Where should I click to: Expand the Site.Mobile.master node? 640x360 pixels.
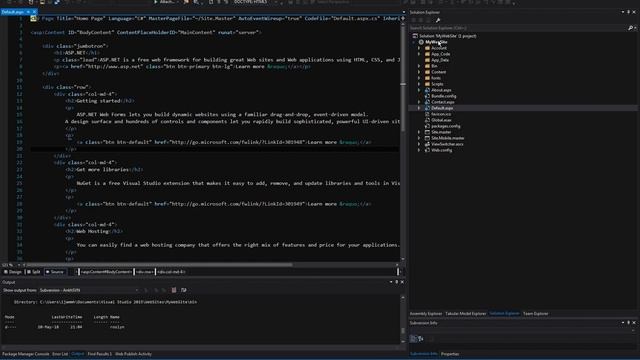click(x=419, y=138)
